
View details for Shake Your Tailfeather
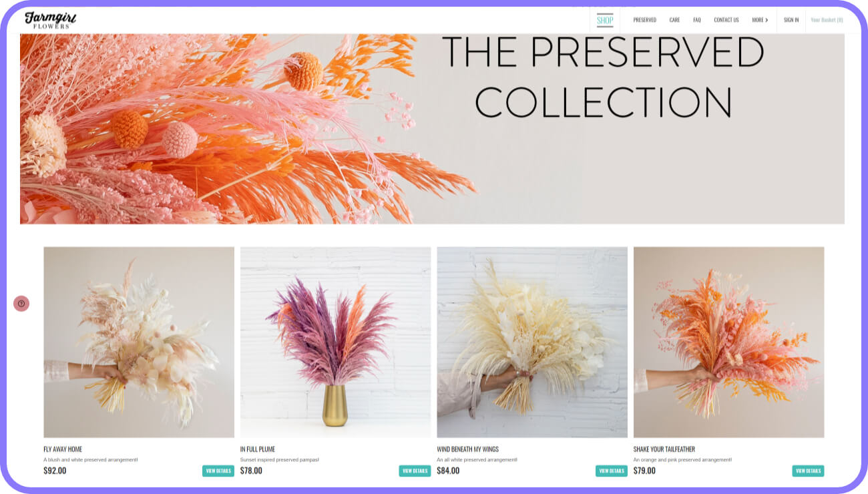[809, 471]
